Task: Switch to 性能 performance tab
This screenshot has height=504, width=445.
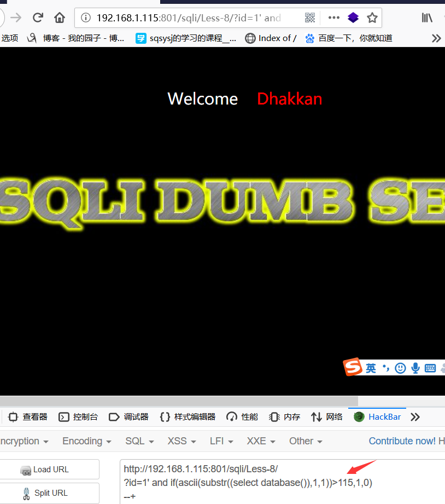Action: (x=242, y=417)
